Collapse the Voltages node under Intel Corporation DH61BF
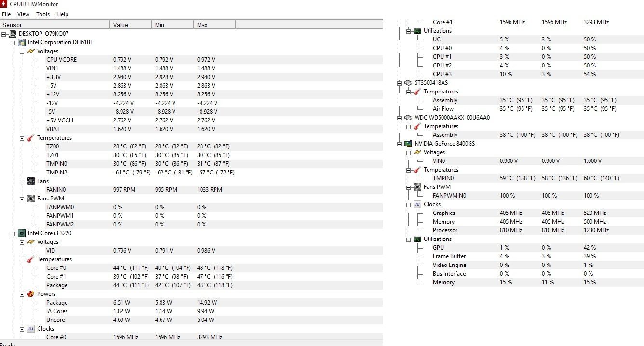644x346 pixels. click(x=22, y=51)
